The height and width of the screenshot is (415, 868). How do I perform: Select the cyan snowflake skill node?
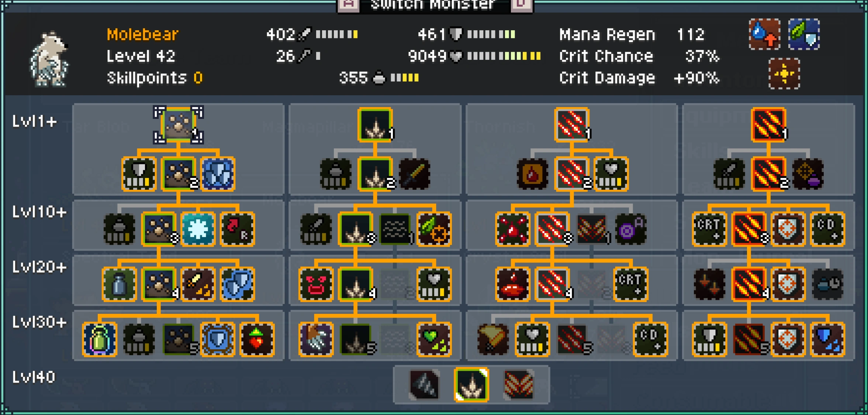198,229
